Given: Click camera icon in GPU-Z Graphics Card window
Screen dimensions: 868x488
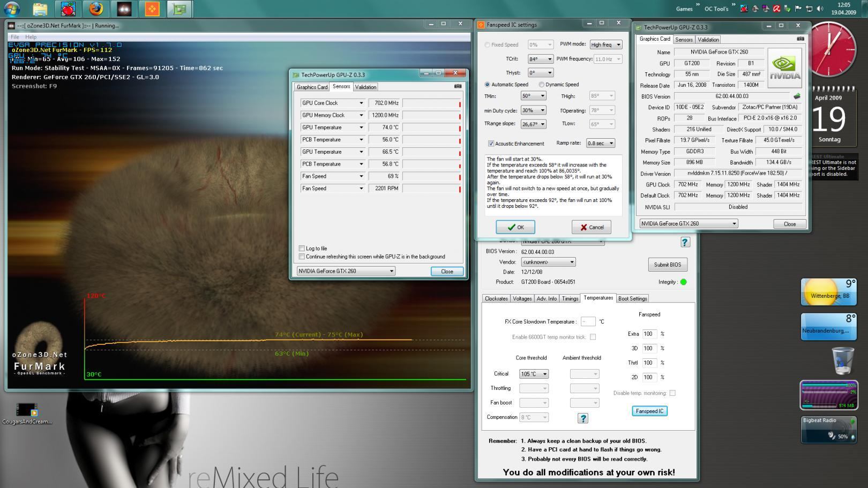Looking at the screenshot, I should [800, 39].
